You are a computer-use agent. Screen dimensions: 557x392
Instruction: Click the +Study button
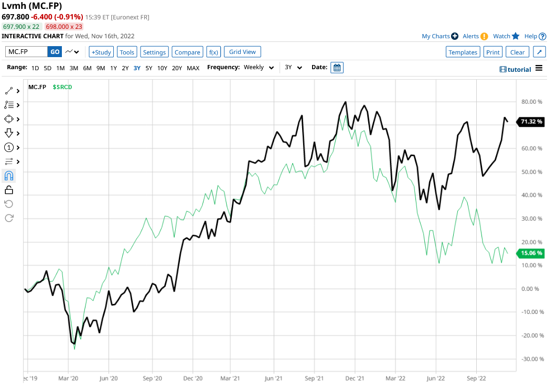[x=101, y=52]
